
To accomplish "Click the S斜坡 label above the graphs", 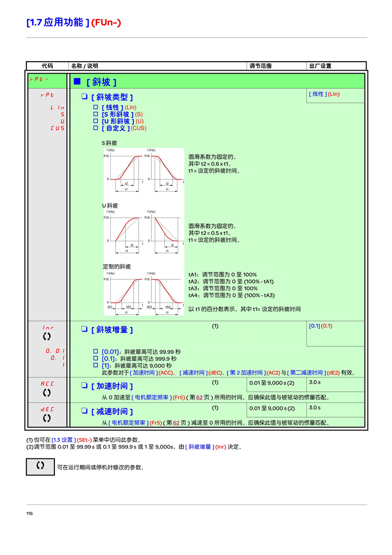I will coord(109,143).
